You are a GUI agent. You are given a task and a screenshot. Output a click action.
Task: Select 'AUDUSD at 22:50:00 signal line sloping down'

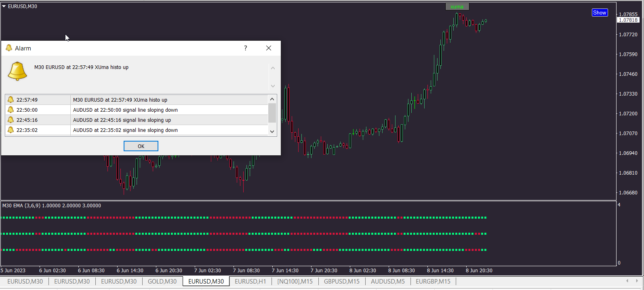(125, 110)
